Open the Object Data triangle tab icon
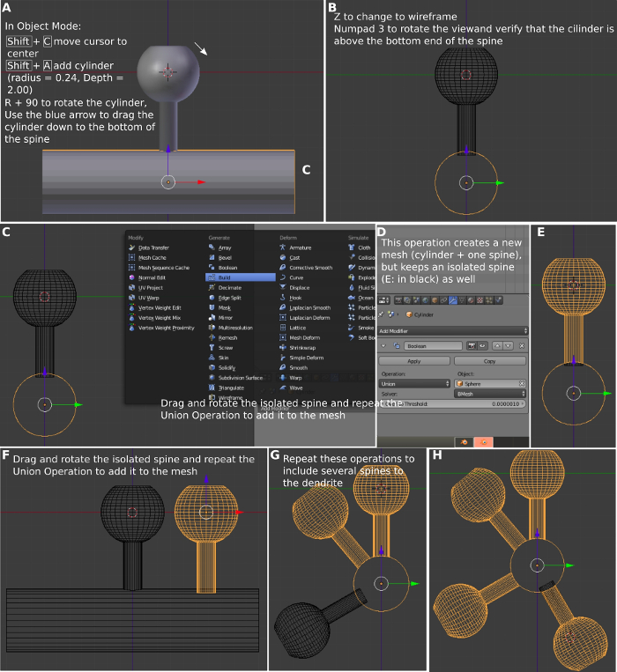Viewport: 617px width, 672px height. tap(462, 300)
